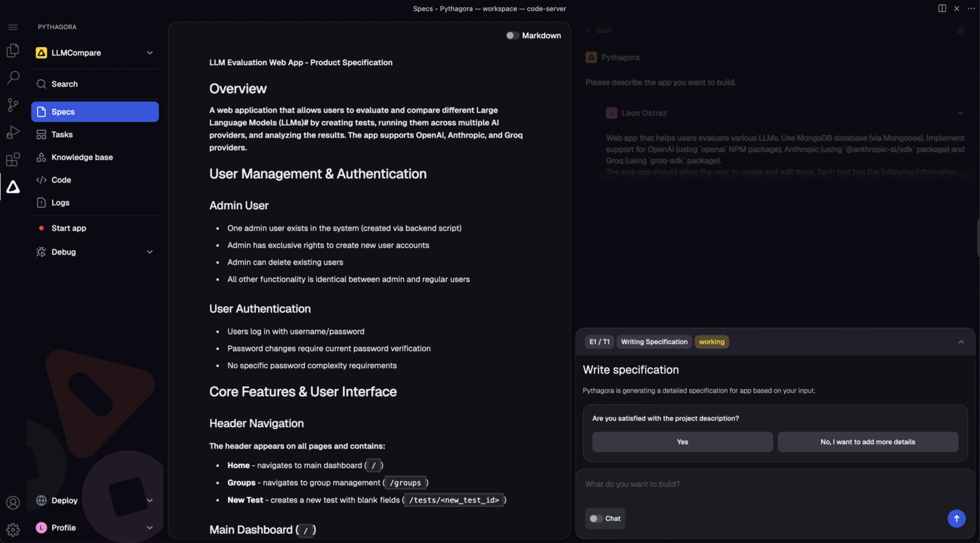Click the LLMCompare project logo icon
Image resolution: width=980 pixels, height=543 pixels.
point(41,53)
